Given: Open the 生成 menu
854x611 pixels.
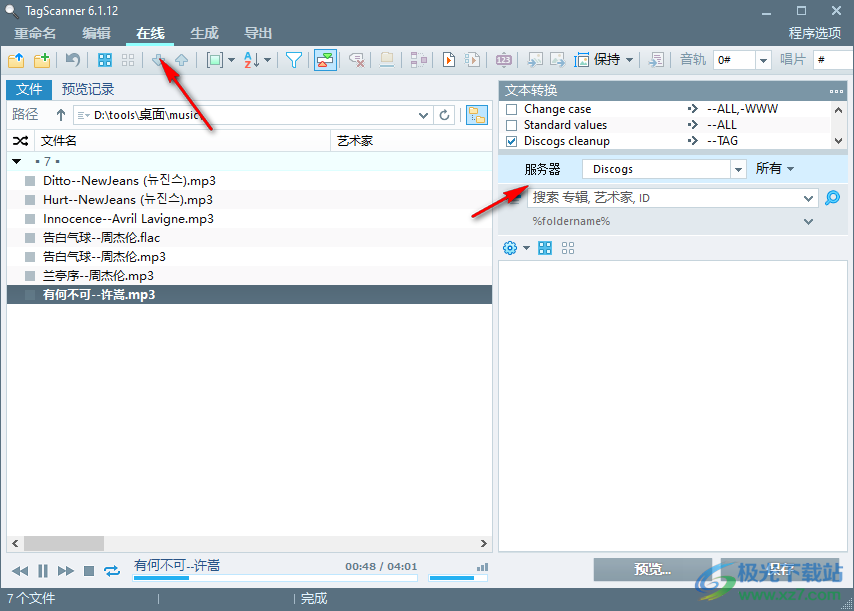Looking at the screenshot, I should coord(203,33).
